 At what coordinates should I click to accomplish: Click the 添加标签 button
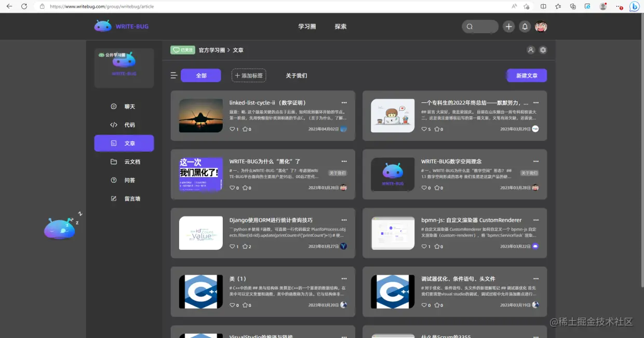coord(248,75)
